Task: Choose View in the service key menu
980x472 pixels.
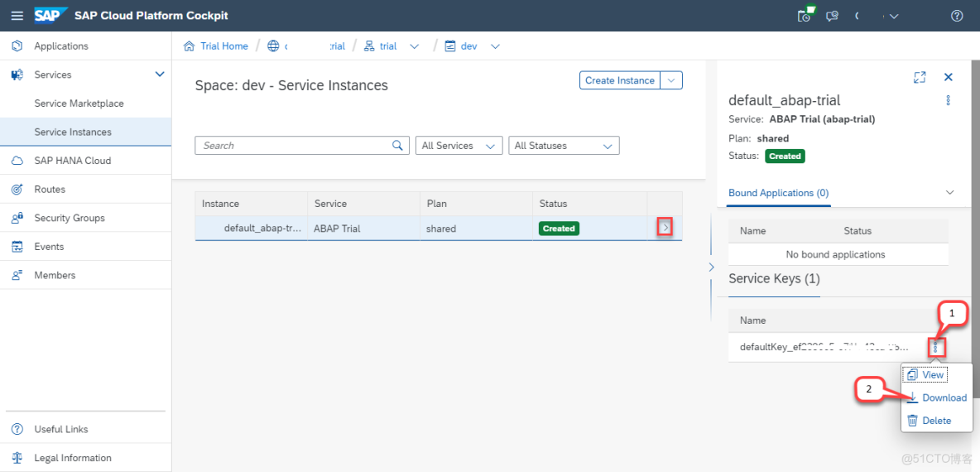Action: 932,375
